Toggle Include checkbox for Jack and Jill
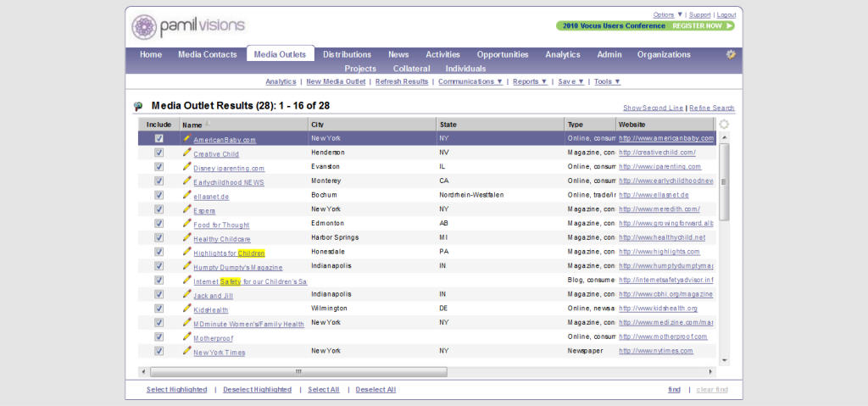This screenshot has height=406, width=868. tap(159, 294)
